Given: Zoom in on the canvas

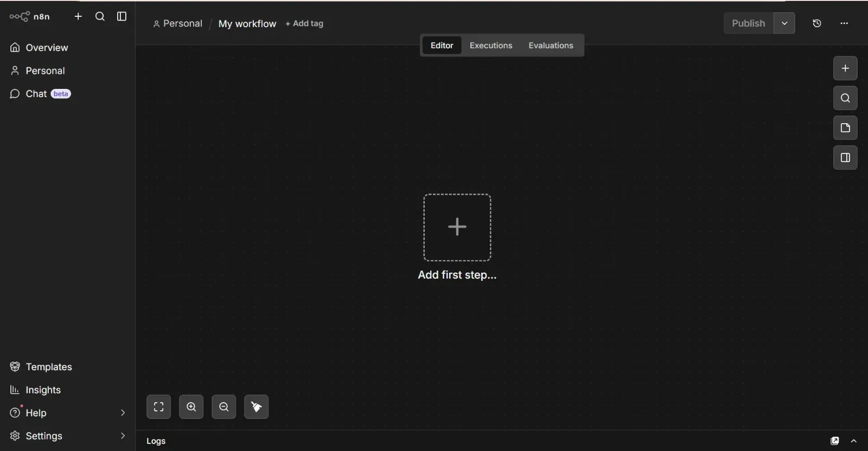Looking at the screenshot, I should 191,407.
